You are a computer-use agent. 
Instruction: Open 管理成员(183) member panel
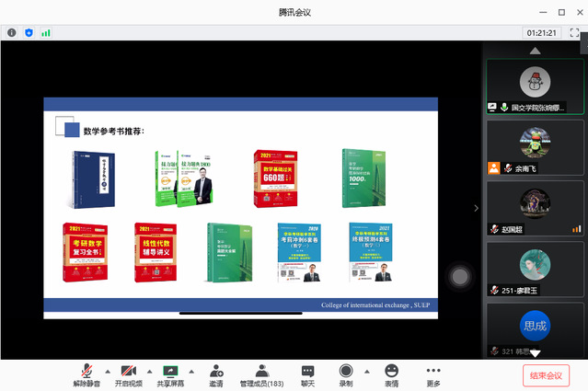(x=261, y=375)
